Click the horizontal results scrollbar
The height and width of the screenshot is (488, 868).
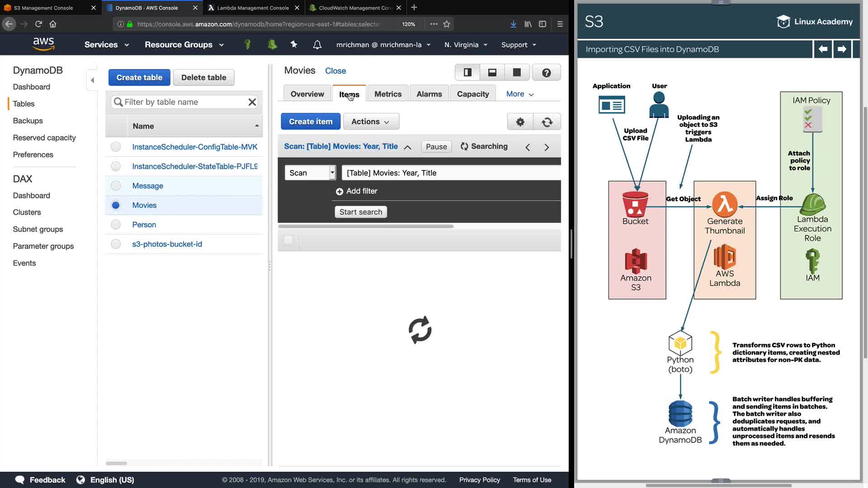[366, 226]
